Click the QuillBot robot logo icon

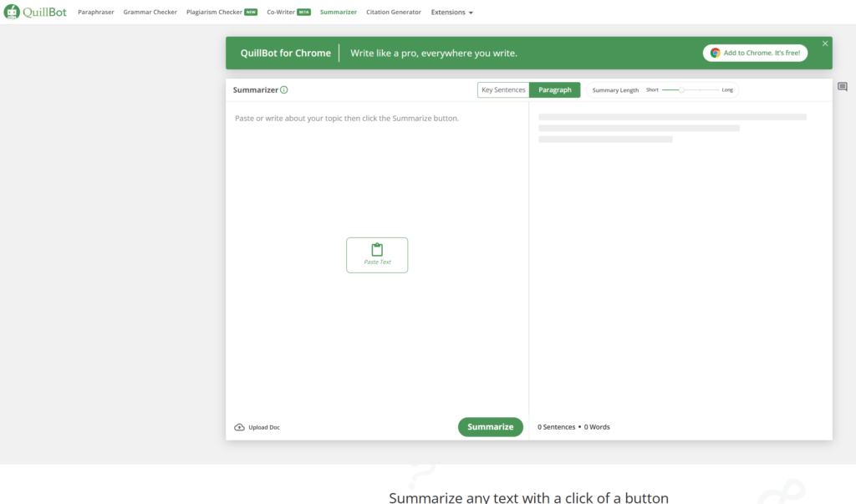point(12,12)
